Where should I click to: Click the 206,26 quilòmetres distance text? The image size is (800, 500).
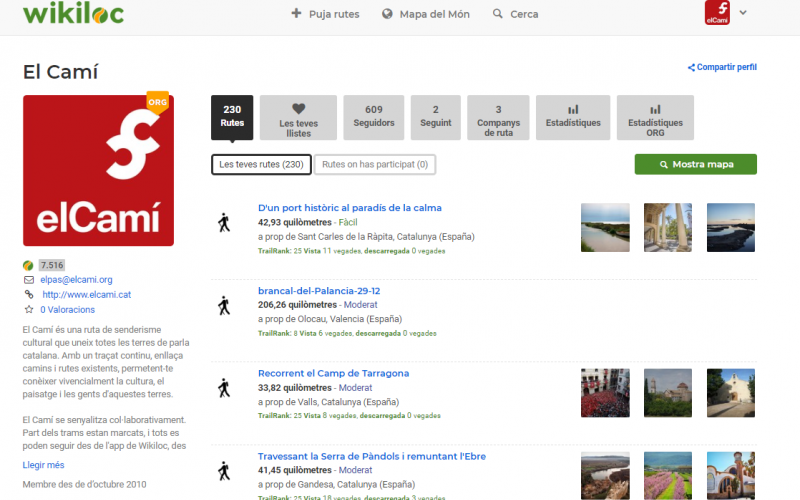click(x=297, y=305)
